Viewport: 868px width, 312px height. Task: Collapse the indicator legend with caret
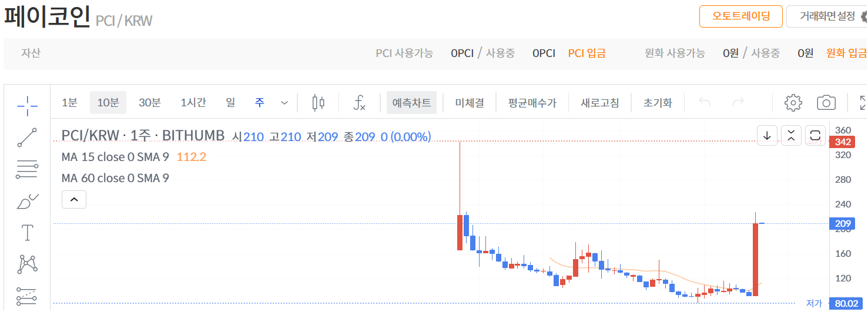pos(74,200)
